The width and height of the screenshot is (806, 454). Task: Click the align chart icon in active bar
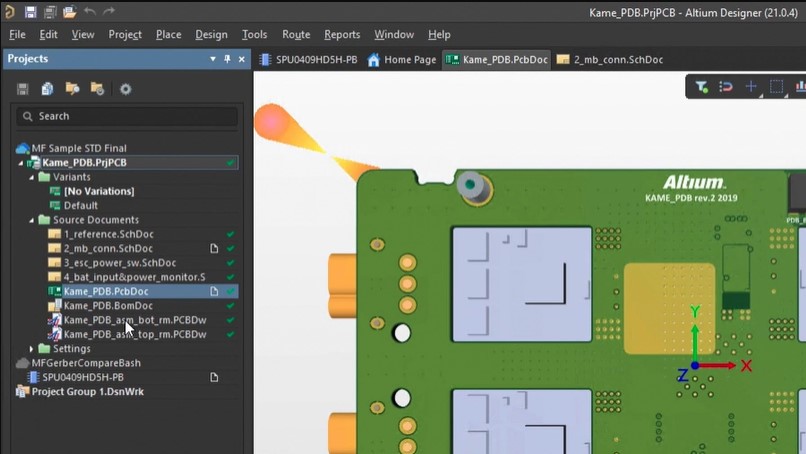800,87
